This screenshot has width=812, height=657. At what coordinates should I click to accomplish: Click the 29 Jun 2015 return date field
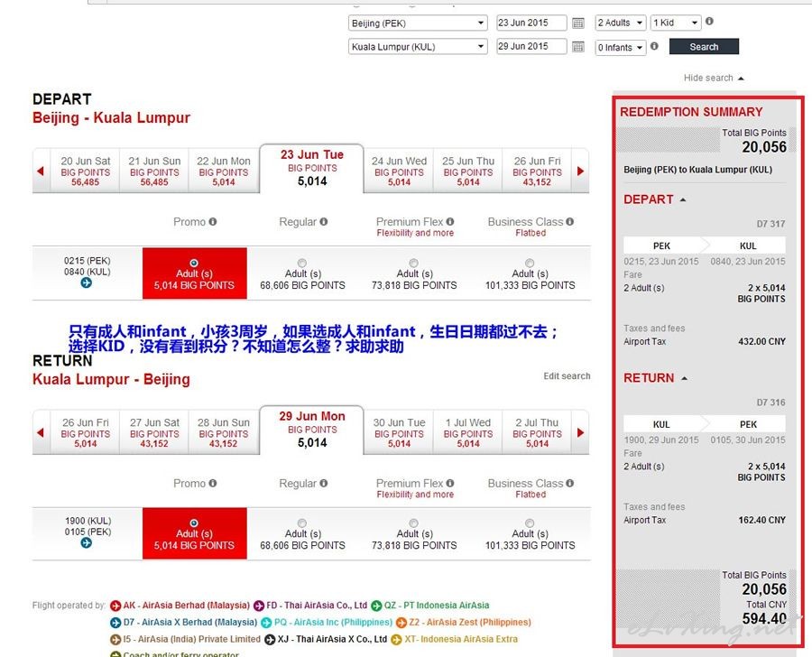(x=531, y=46)
